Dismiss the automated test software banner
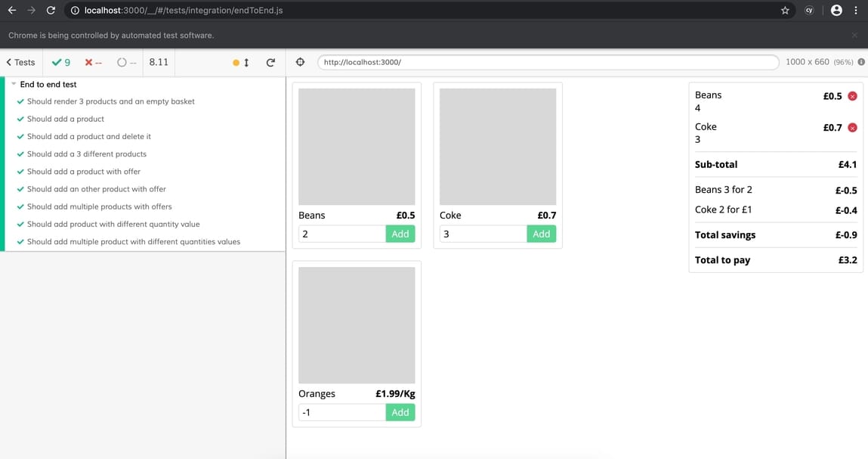The height and width of the screenshot is (459, 868). click(x=854, y=35)
